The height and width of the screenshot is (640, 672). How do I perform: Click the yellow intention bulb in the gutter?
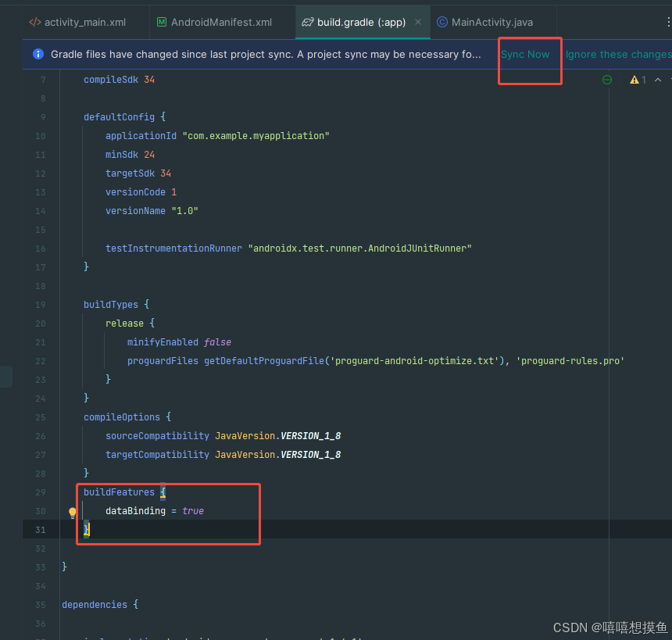click(x=72, y=511)
